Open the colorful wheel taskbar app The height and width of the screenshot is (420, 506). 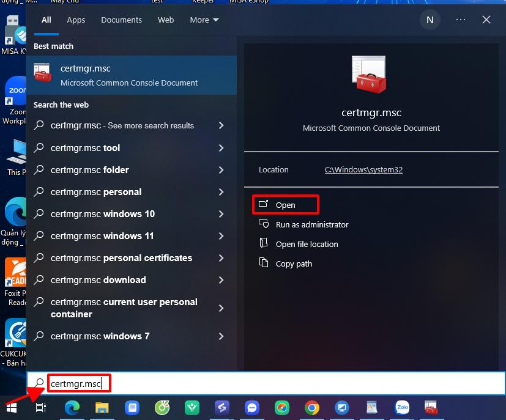click(282, 408)
